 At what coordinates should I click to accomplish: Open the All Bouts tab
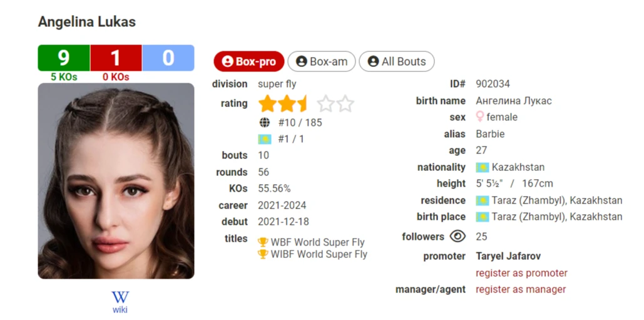pos(396,61)
